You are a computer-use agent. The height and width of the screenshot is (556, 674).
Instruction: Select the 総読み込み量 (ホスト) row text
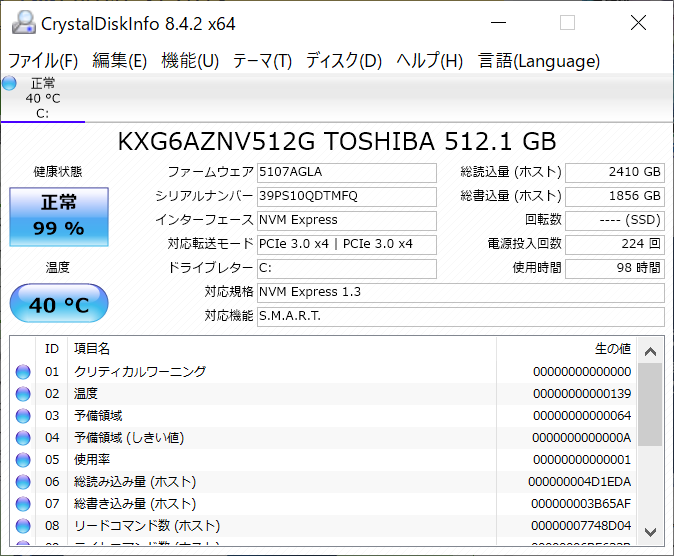(x=135, y=482)
